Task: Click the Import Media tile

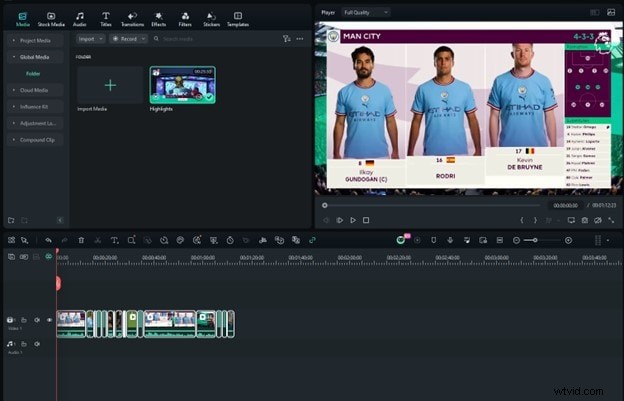Action: [110, 86]
